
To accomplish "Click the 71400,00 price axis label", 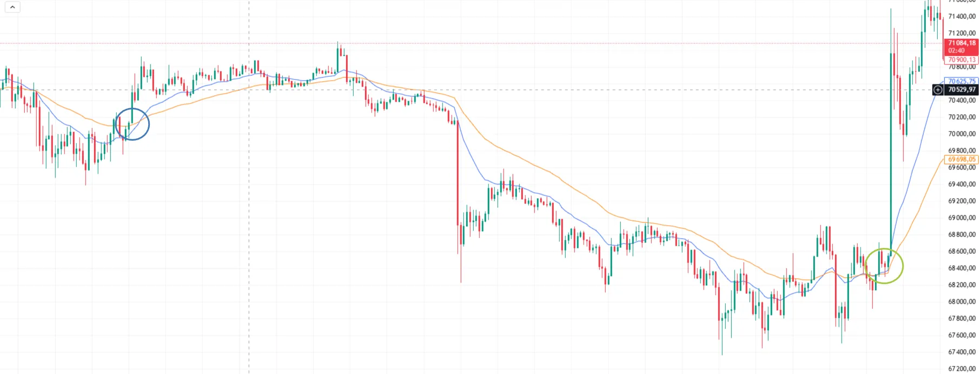I will click(x=962, y=16).
